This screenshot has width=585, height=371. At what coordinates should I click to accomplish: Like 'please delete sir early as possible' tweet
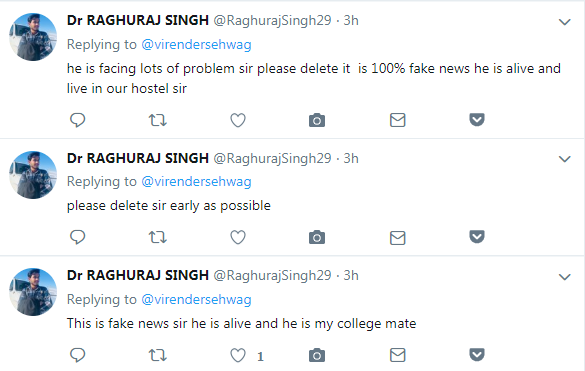(238, 237)
